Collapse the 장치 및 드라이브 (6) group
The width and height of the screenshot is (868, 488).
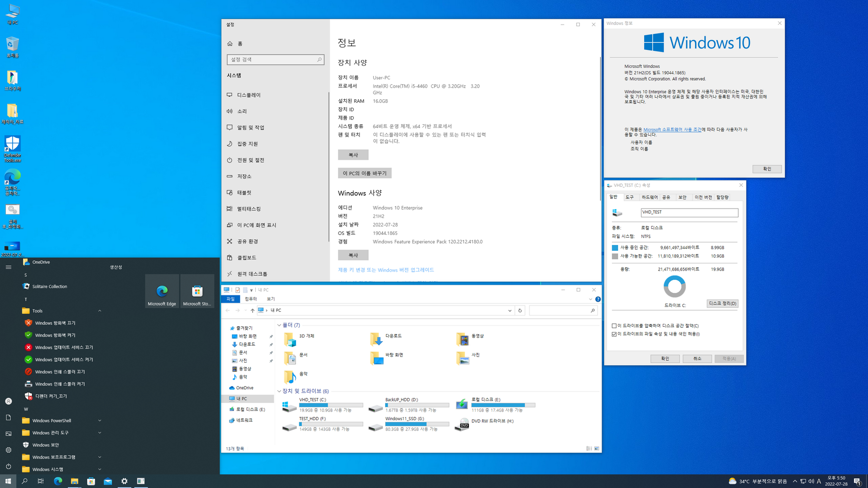point(279,391)
